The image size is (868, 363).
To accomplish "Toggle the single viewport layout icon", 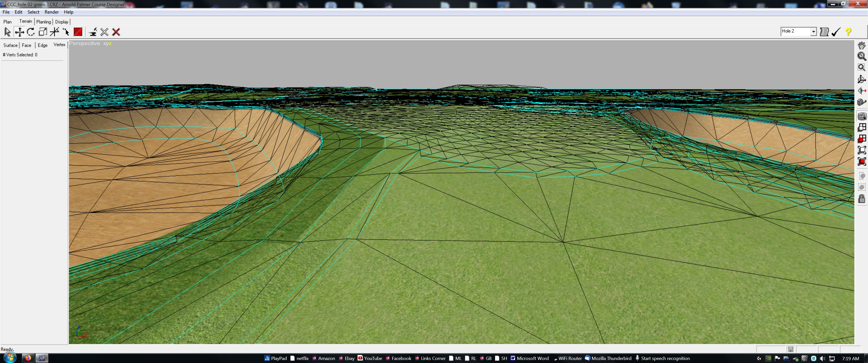I will pyautogui.click(x=862, y=116).
